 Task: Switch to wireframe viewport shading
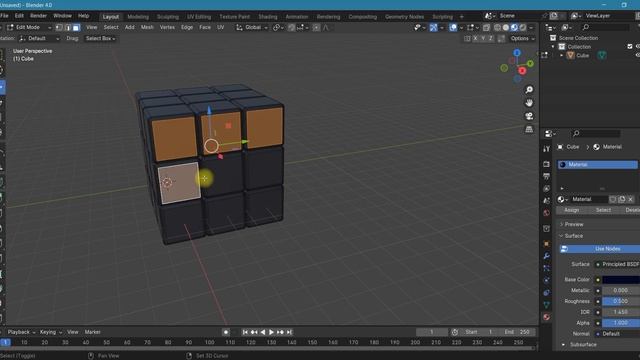(x=497, y=27)
